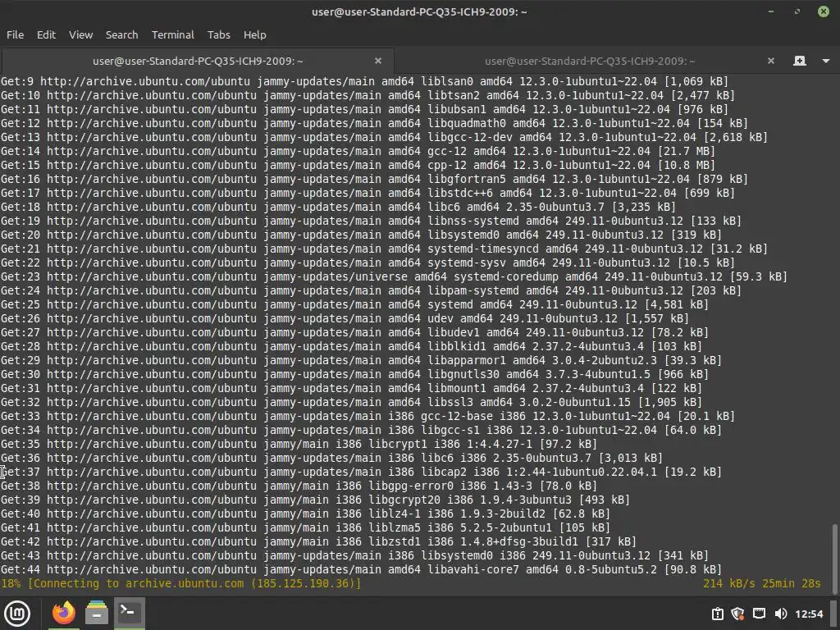Click the Get:38 libgpg-error0 line

[299, 486]
